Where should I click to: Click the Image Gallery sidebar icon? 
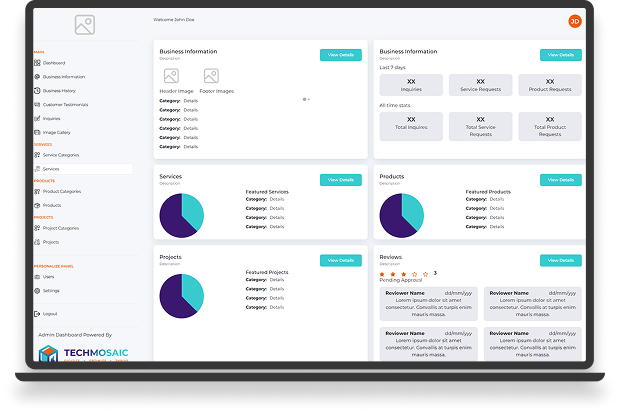tap(37, 132)
